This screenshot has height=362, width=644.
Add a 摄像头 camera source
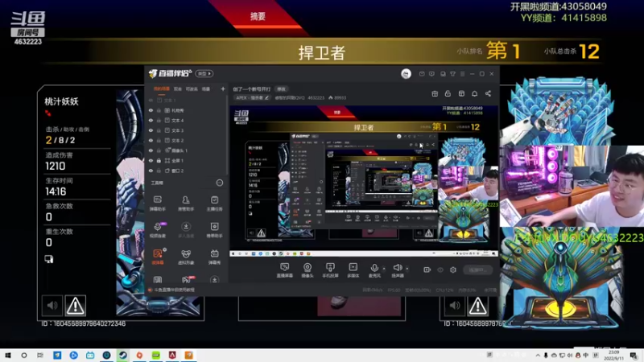coord(308,270)
